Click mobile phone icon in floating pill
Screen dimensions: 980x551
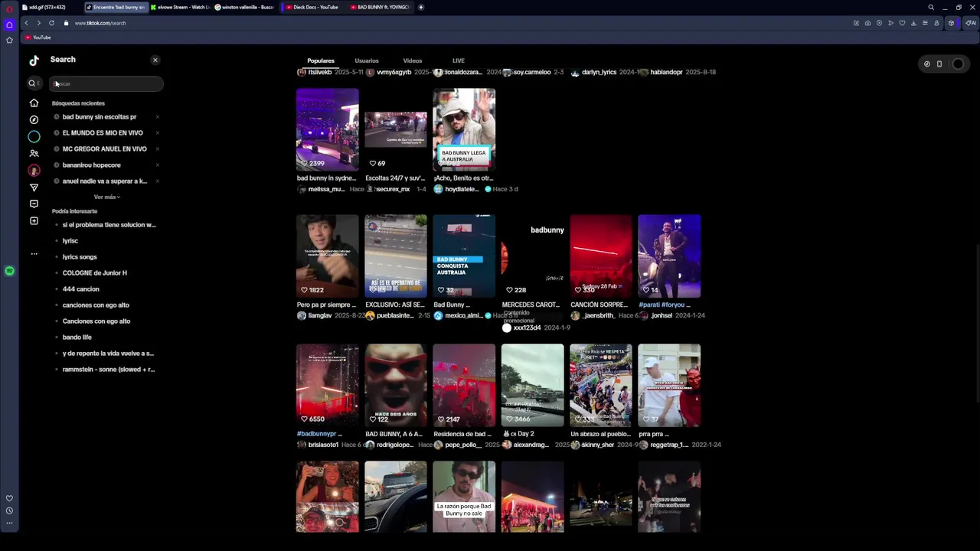pyautogui.click(x=939, y=64)
